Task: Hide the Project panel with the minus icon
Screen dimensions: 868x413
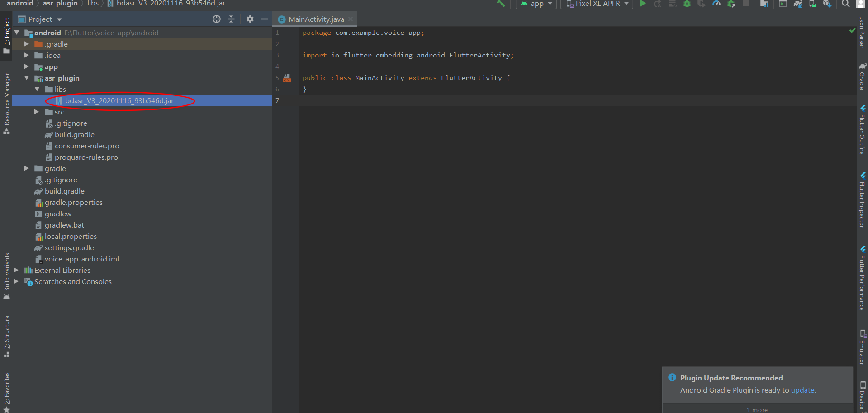Action: (x=265, y=19)
